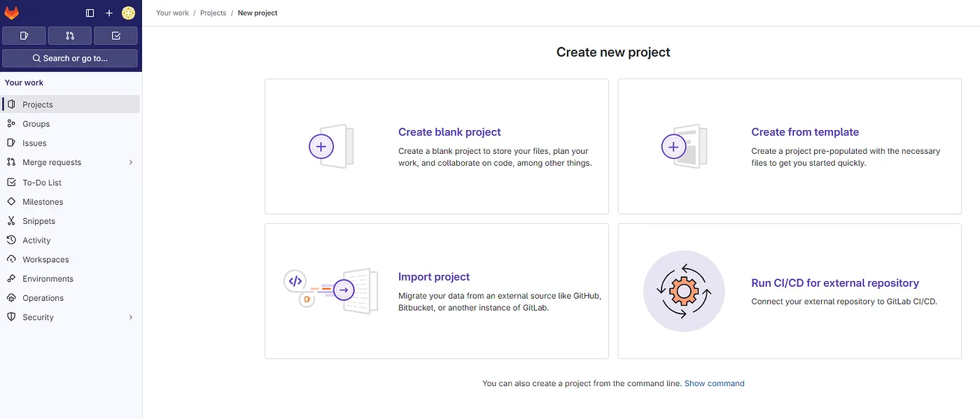Click Show command link
Viewport: 980px width, 419px height.
[x=714, y=383]
